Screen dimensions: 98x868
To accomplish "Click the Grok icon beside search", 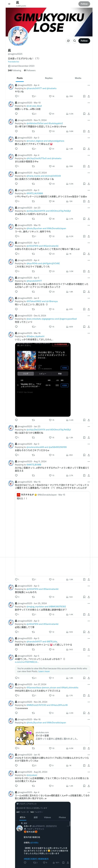I will 68,41.
